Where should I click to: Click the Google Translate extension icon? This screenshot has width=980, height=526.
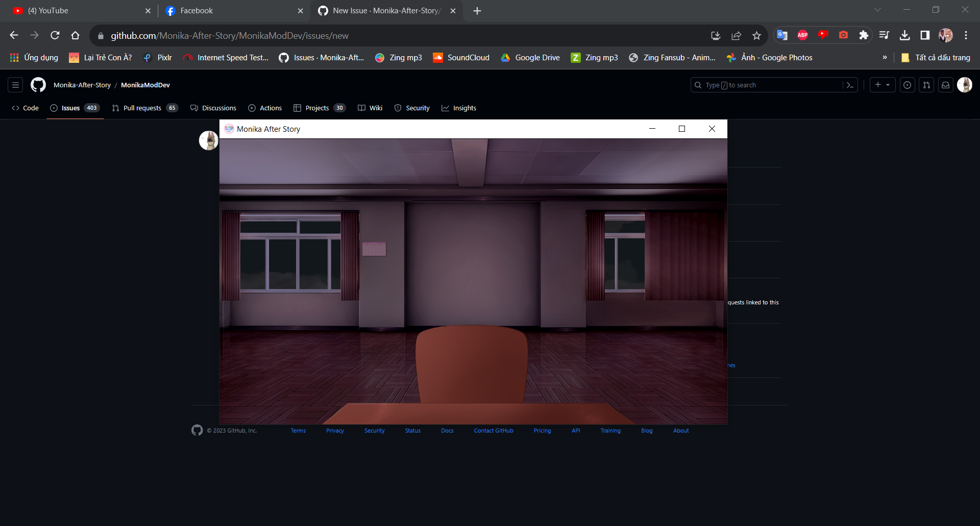click(782, 35)
